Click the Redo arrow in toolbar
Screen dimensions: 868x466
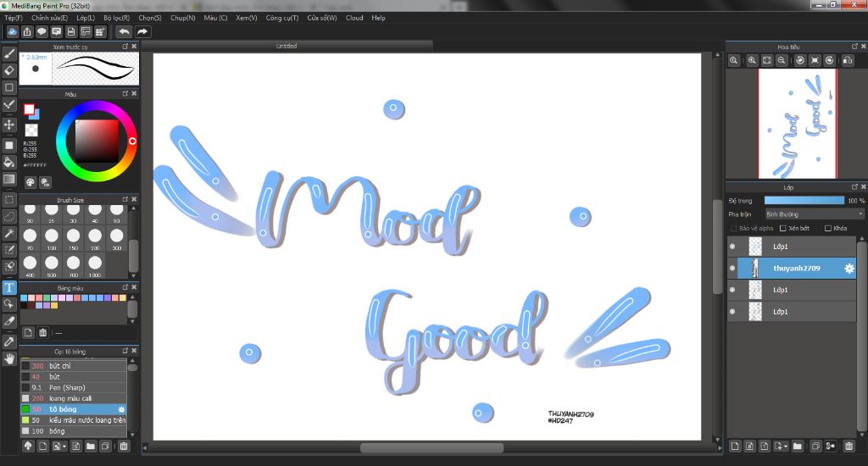pyautogui.click(x=142, y=31)
